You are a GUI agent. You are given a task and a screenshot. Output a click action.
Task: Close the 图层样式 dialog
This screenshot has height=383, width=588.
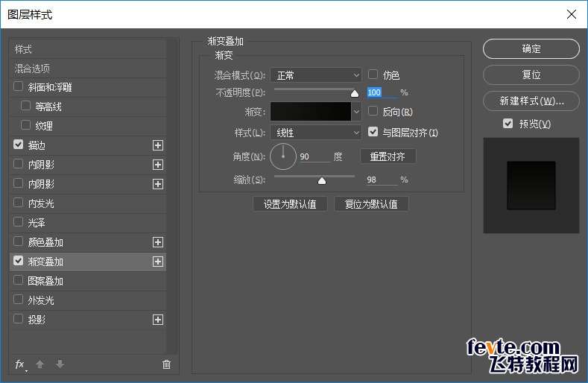click(572, 14)
